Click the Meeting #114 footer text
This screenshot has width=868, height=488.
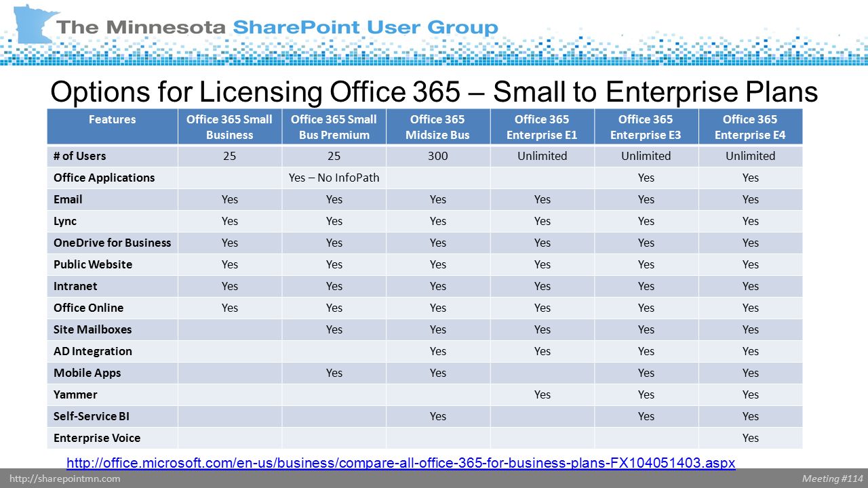point(833,479)
